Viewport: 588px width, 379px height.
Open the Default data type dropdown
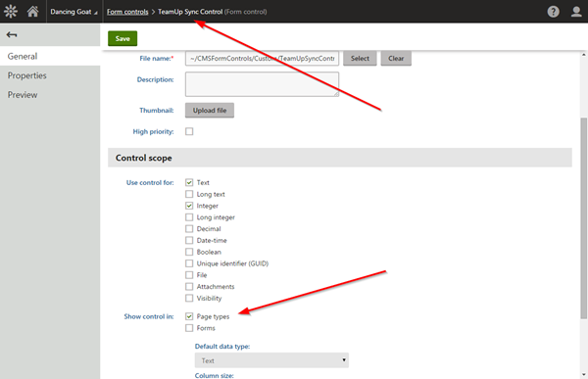(271, 360)
